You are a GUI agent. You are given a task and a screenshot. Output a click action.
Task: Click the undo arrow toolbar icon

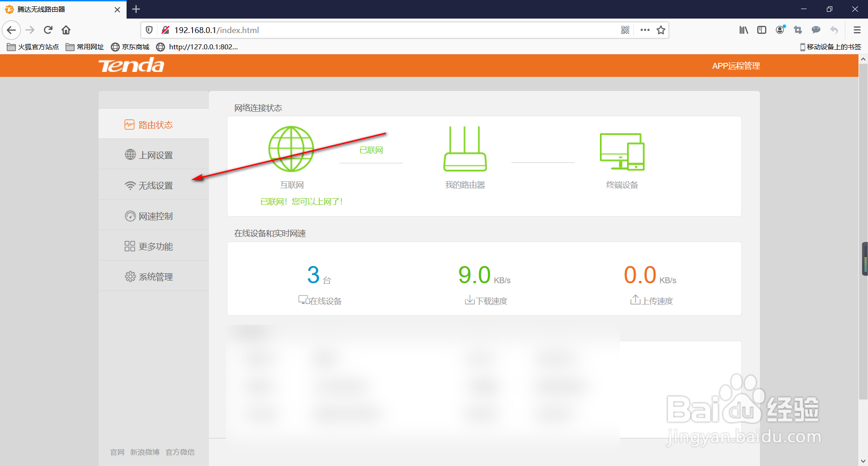[x=834, y=30]
